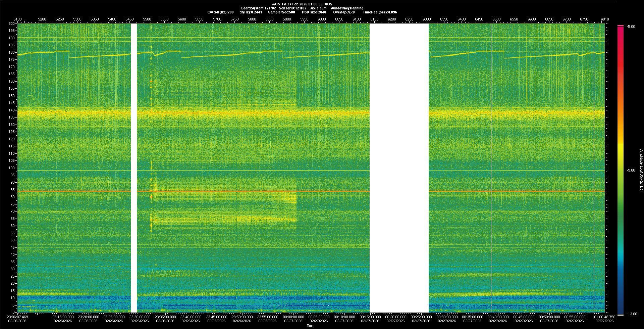Click the Time label under the axis
This screenshot has width=644, height=329.
click(x=310, y=326)
